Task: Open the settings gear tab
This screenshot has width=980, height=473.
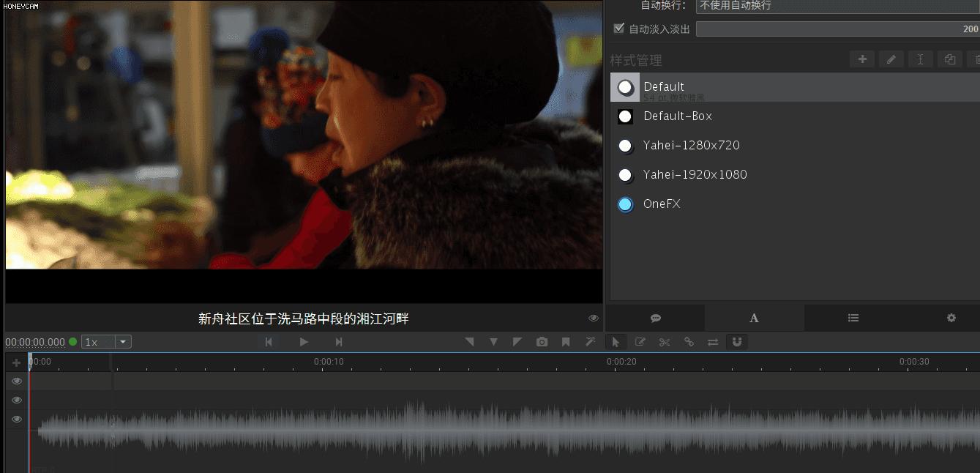Action: click(951, 318)
